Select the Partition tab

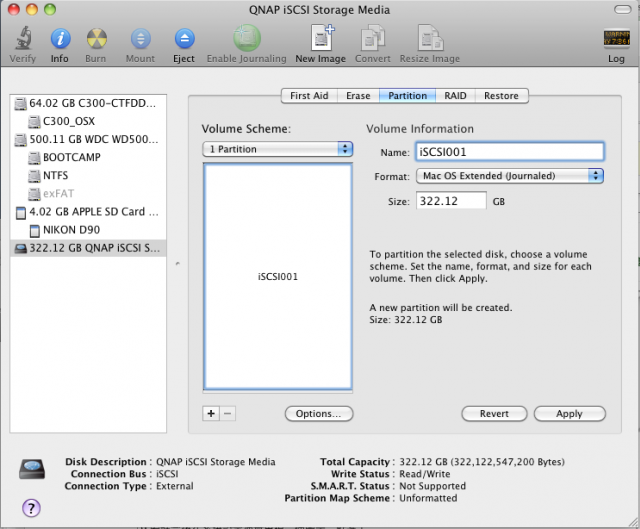[x=407, y=96]
